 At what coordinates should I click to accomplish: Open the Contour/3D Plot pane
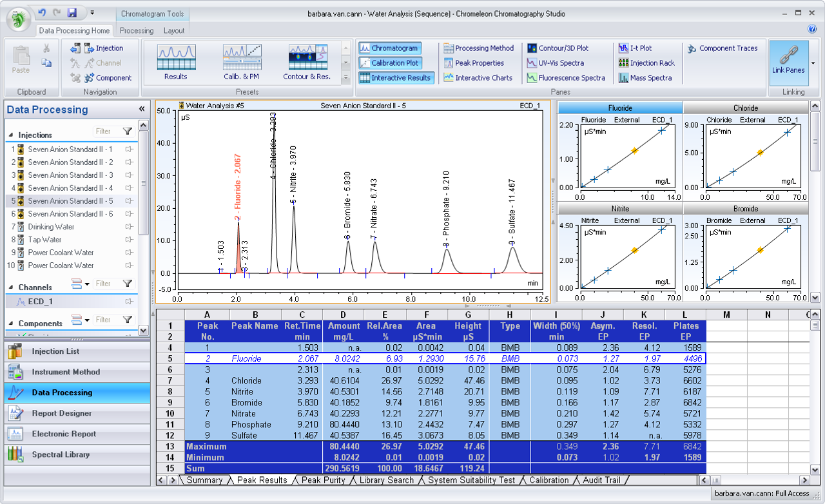(x=558, y=48)
